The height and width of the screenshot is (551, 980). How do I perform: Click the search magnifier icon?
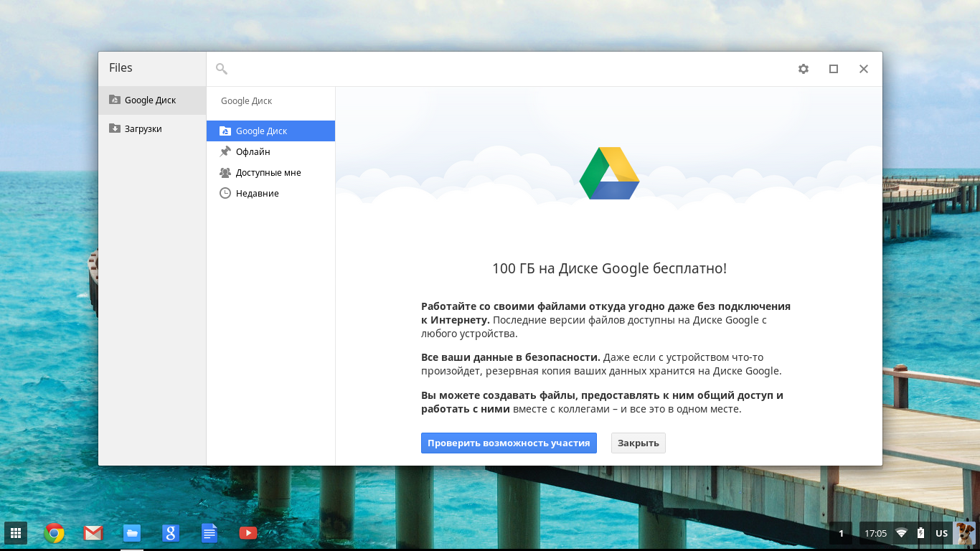[222, 69]
